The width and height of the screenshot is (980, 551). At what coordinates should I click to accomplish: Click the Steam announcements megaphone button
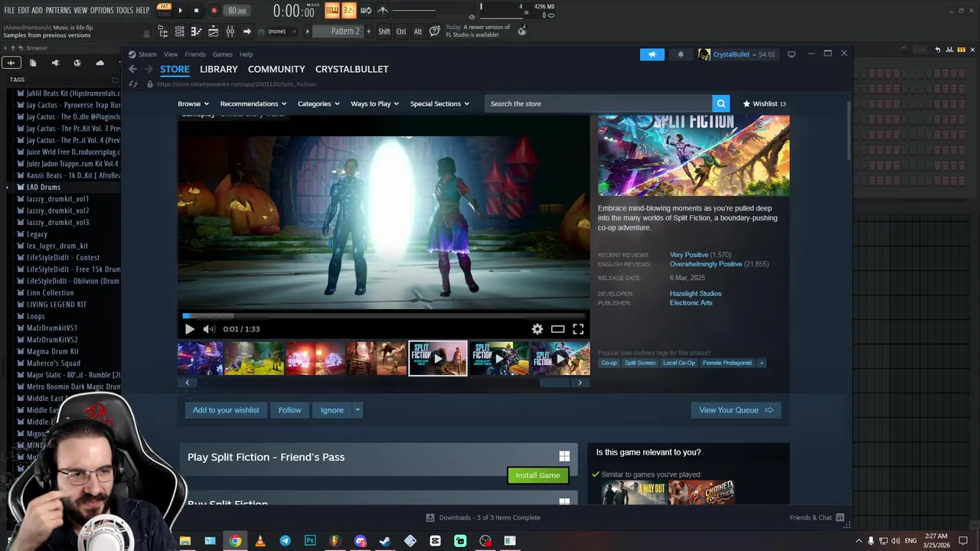pyautogui.click(x=652, y=54)
